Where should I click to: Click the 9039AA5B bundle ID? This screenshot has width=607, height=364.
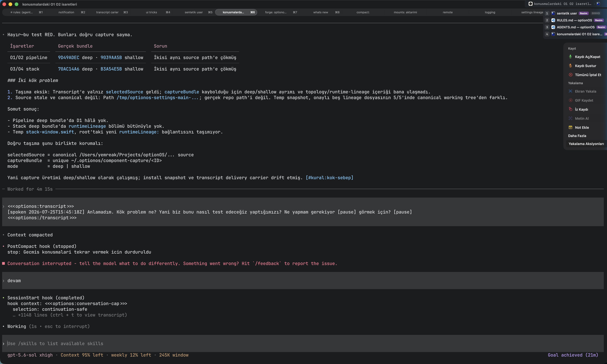[x=111, y=57]
